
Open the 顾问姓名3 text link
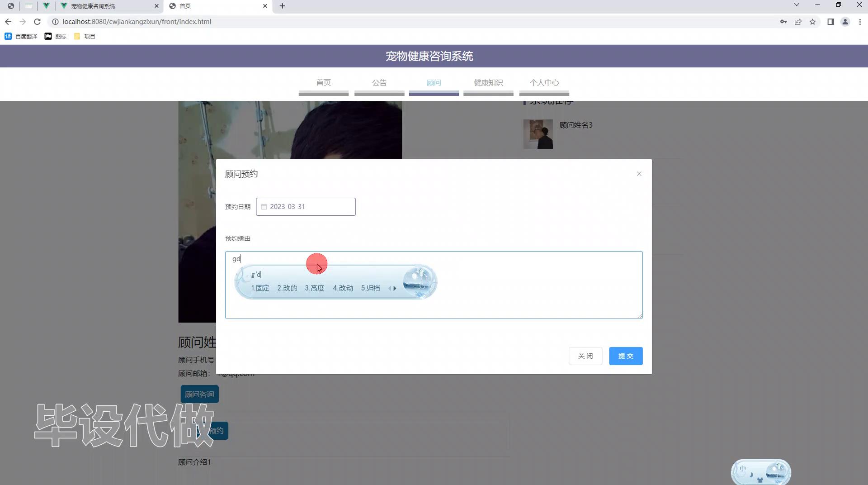tap(576, 125)
